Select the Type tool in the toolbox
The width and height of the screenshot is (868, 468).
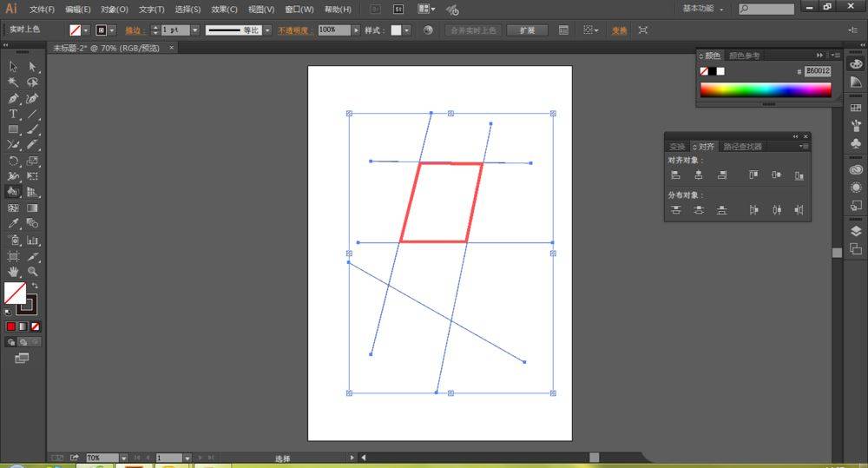[13, 114]
